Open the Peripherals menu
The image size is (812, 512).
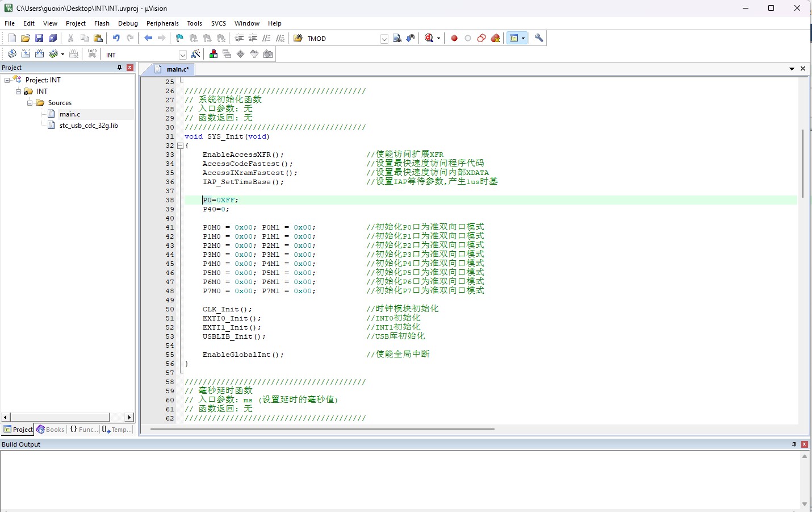click(x=162, y=23)
